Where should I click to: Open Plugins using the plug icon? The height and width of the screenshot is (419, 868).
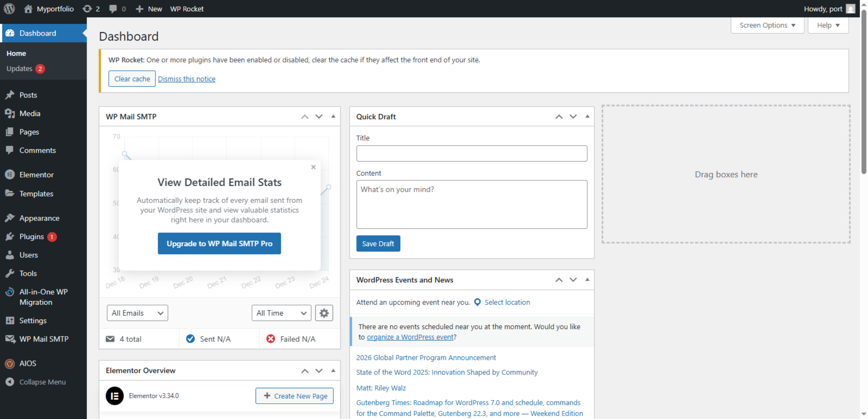(10, 236)
